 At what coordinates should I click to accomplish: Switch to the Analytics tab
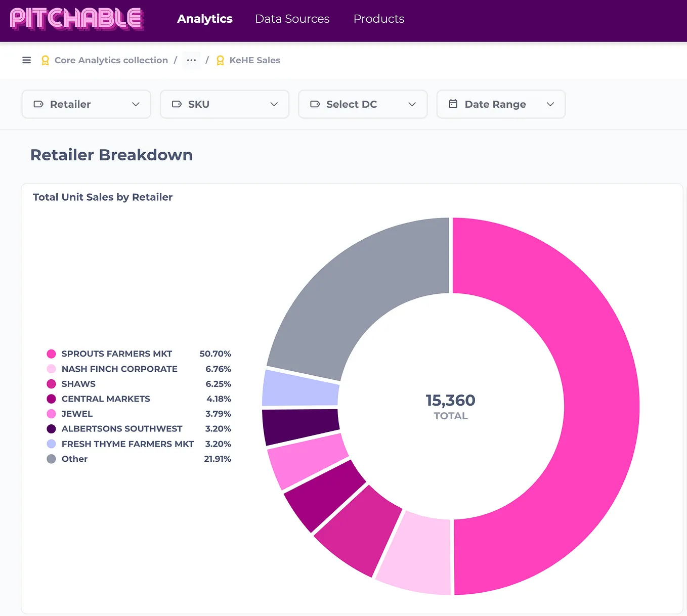(205, 19)
